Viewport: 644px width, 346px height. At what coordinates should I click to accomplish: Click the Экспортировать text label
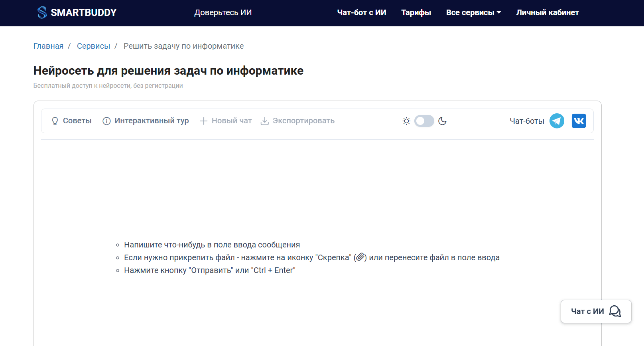tap(303, 121)
